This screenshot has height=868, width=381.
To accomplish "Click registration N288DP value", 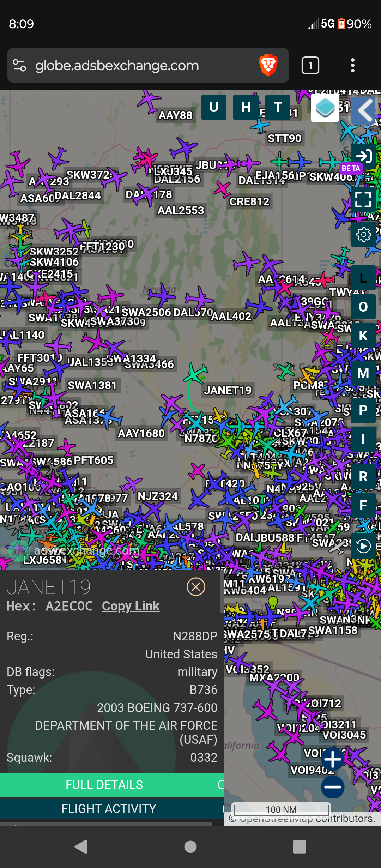I will [x=195, y=636].
